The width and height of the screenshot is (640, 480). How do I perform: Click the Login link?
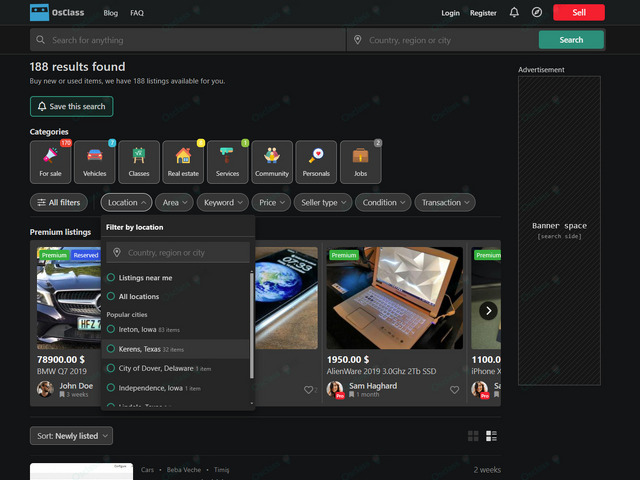(x=450, y=13)
